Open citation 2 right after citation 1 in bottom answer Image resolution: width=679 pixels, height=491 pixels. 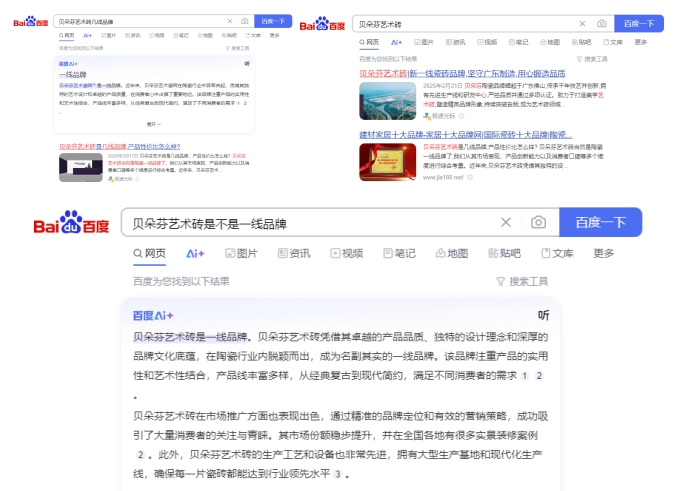(x=539, y=376)
